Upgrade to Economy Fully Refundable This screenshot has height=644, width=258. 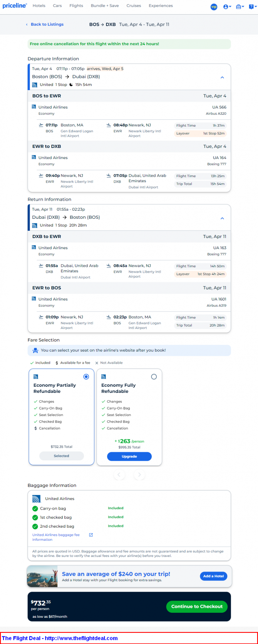pos(129,456)
